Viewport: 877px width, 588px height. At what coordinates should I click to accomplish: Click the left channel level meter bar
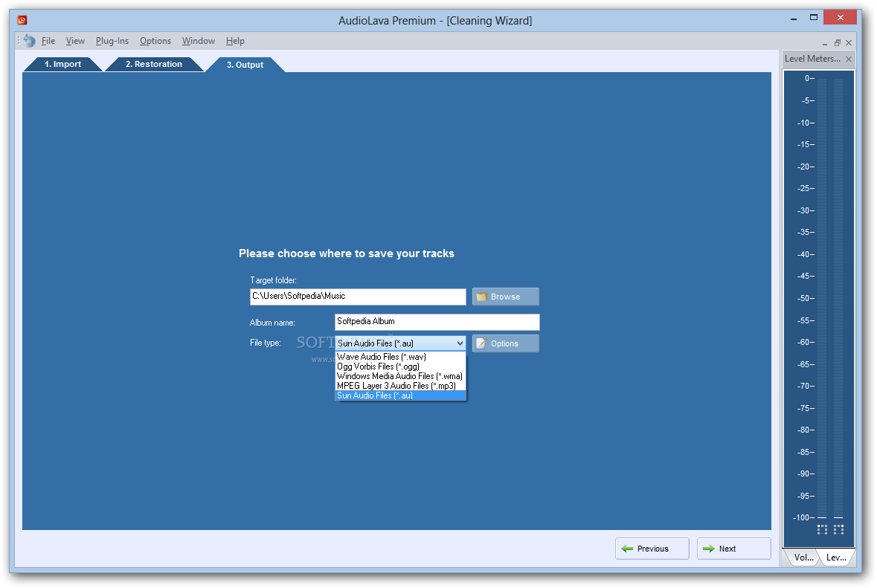click(x=822, y=297)
